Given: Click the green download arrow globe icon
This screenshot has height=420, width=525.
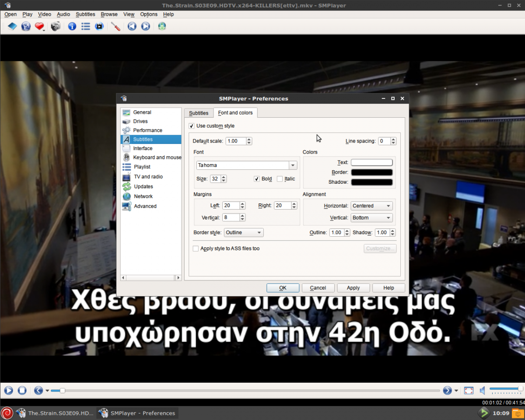Looking at the screenshot, I should pyautogui.click(x=162, y=26).
